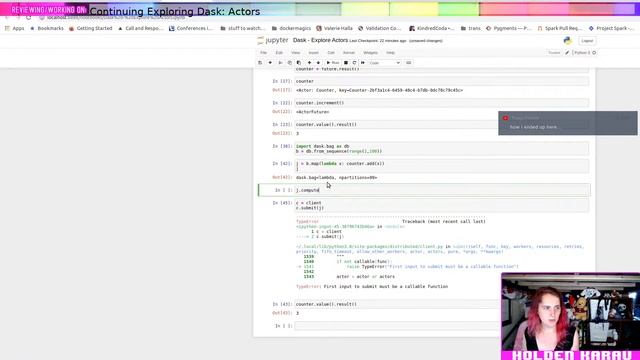Open the Edit menu
Image resolution: width=640 pixels, height=360 pixels.
coord(279,53)
